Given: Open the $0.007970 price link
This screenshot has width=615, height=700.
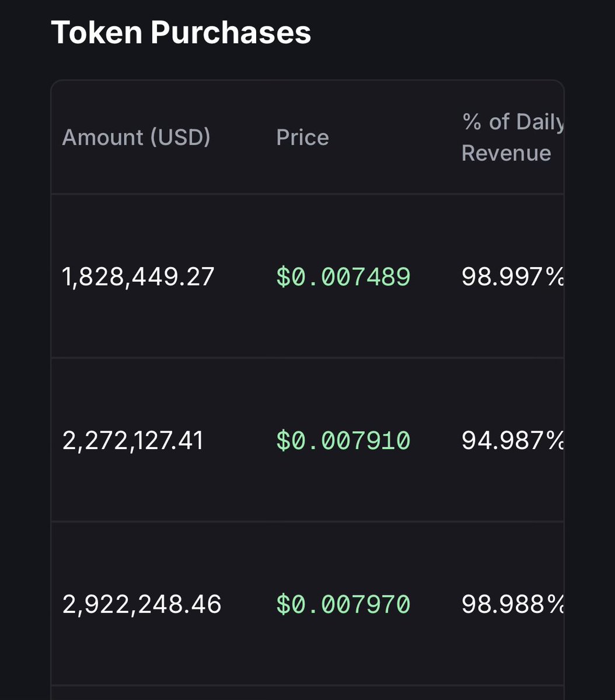Looking at the screenshot, I should click(343, 604).
